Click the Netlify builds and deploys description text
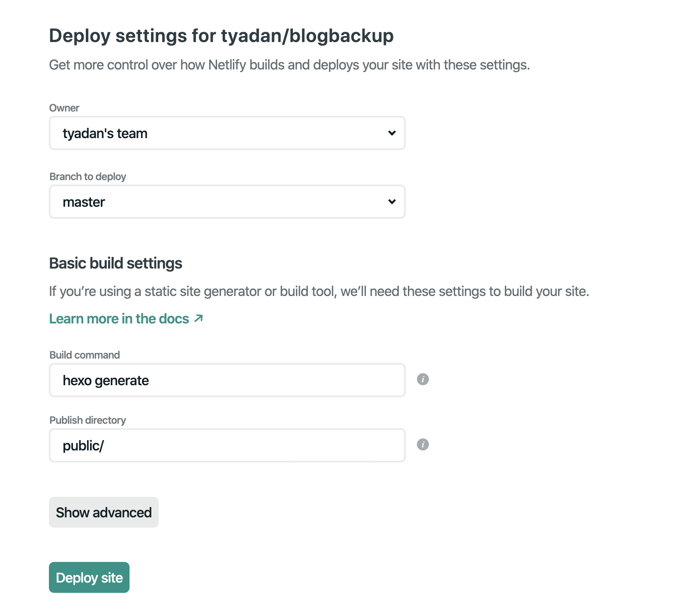The height and width of the screenshot is (610, 700). (x=290, y=65)
